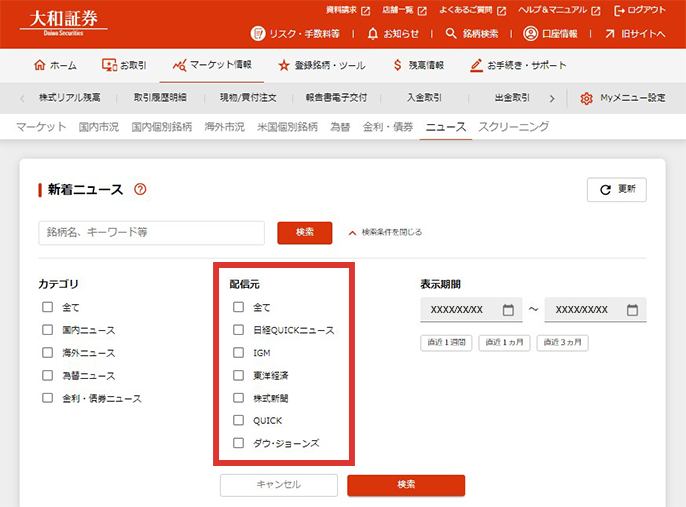Viewport: 686px width, 507px height.
Task: Check the 日経QUICKニュース source checkbox
Action: pos(239,330)
